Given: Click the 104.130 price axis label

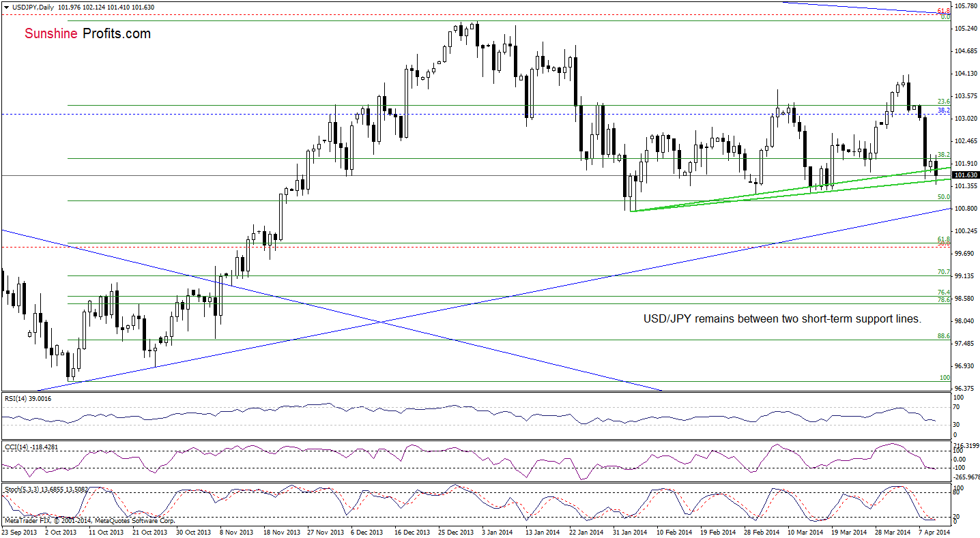Looking at the screenshot, I should pyautogui.click(x=966, y=74).
